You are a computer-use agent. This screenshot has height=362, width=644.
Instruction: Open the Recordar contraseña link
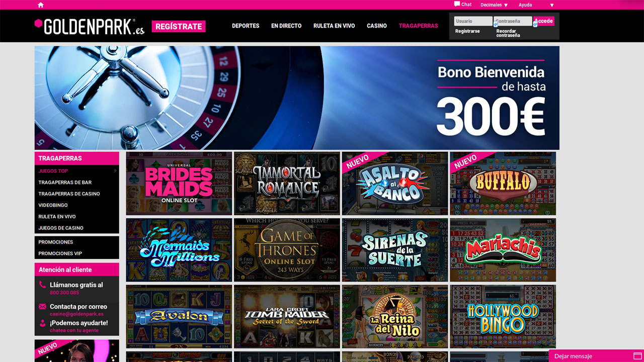507,33
